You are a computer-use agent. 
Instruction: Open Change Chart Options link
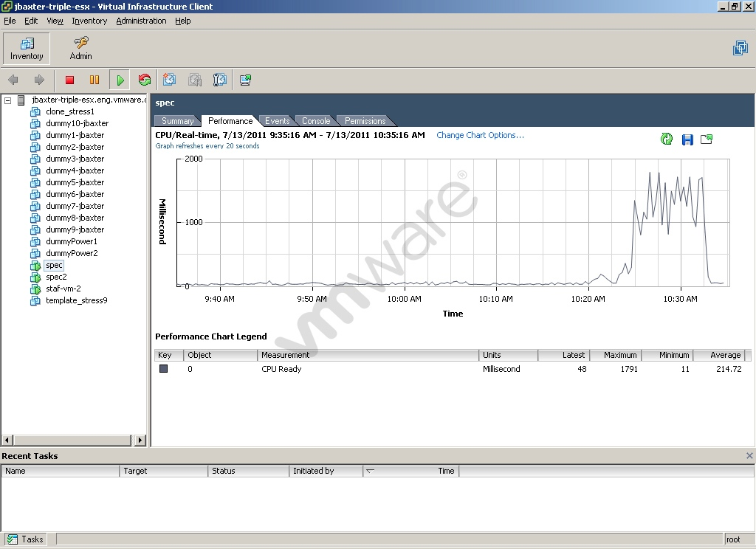[480, 135]
